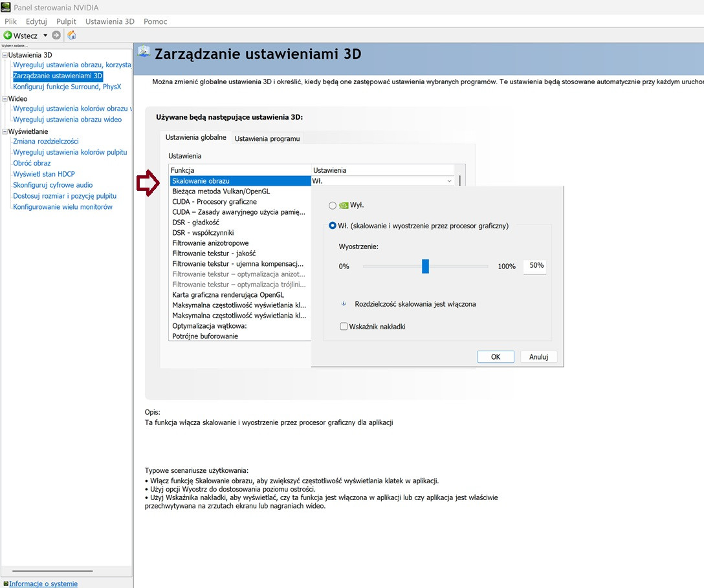Click the Ustawienia column header
This screenshot has height=588, width=704.
pyautogui.click(x=382, y=170)
